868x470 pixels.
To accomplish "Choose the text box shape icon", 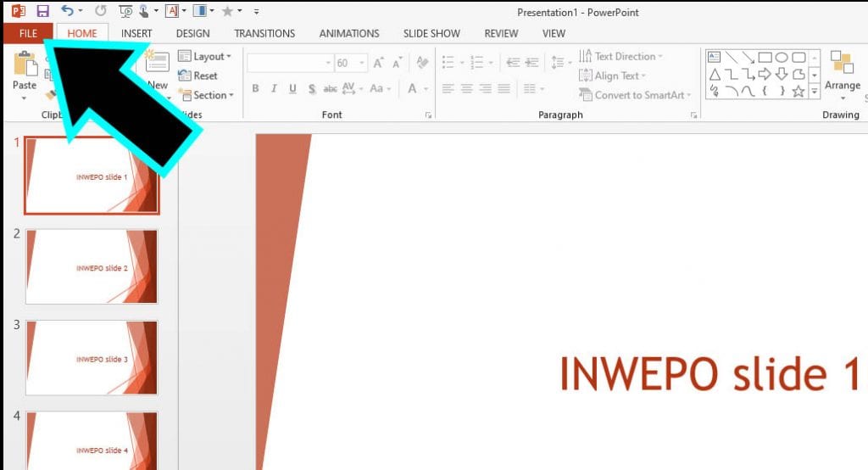I will point(714,57).
